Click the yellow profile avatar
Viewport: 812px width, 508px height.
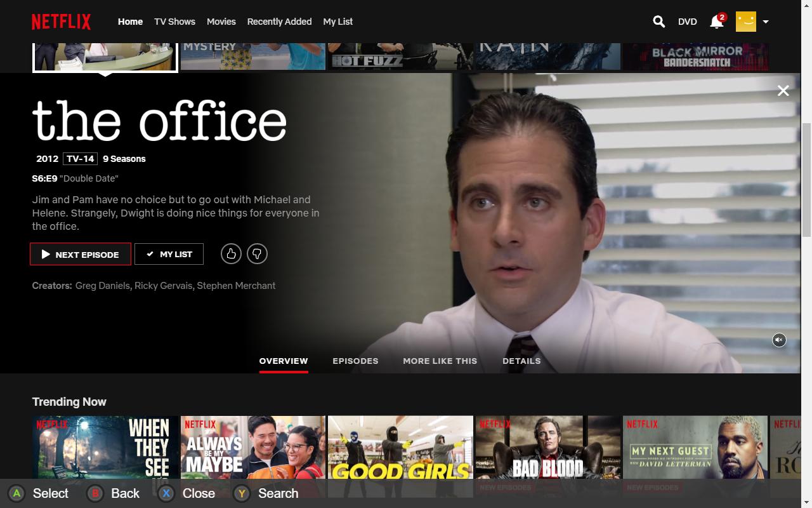746,21
